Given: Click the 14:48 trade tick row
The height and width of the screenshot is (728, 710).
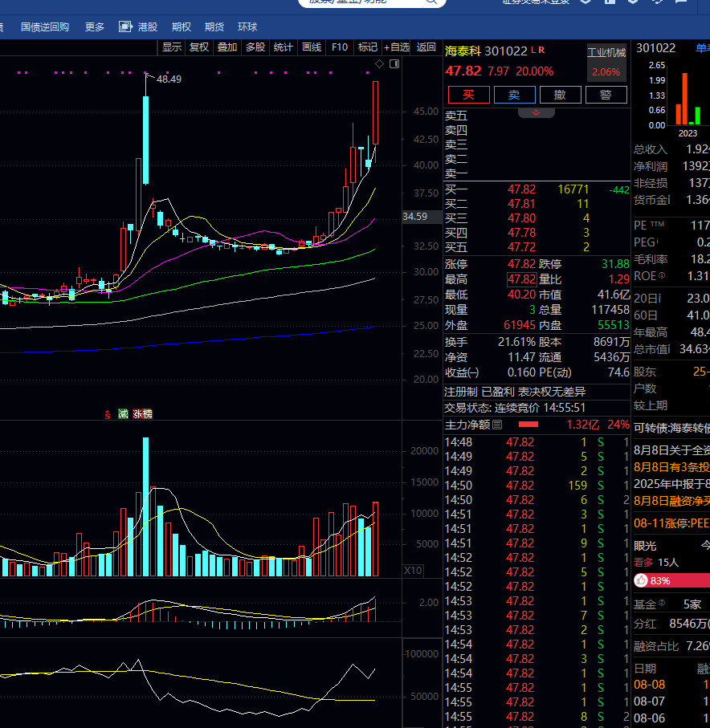Looking at the screenshot, I should [x=537, y=442].
